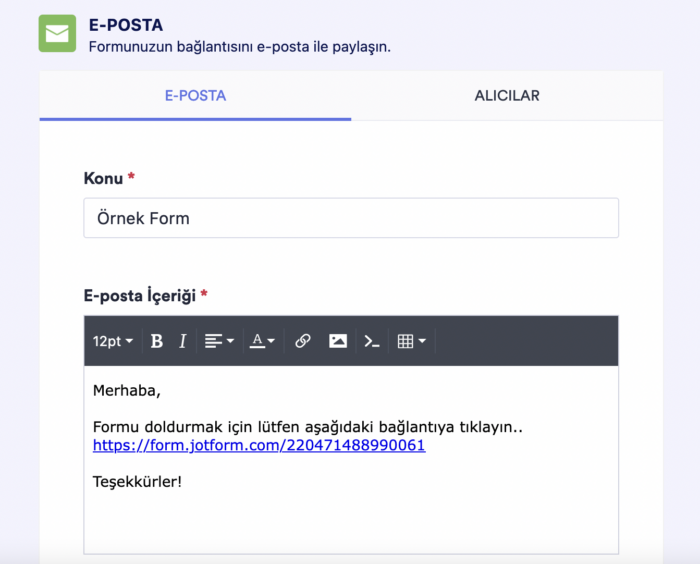Click the insert image icon
Screen dimensions: 700x564
pos(338,341)
